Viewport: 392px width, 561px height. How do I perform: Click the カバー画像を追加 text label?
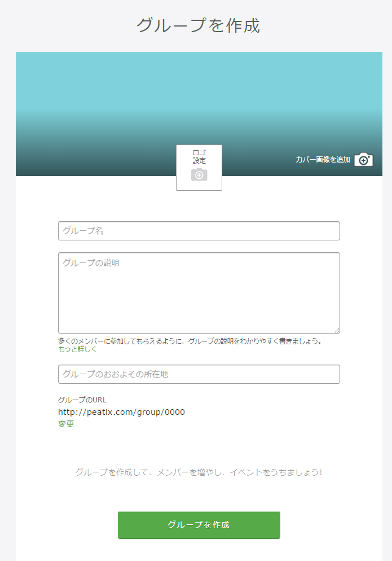[x=323, y=160]
